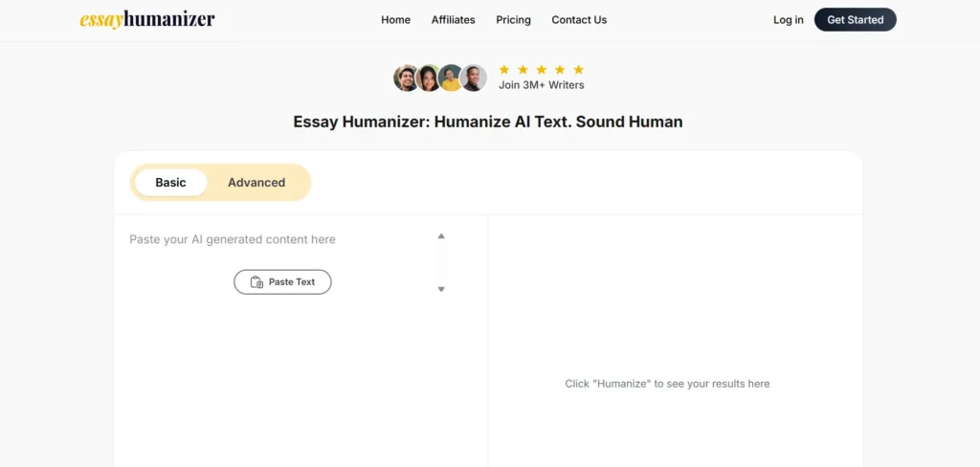Image resolution: width=980 pixels, height=467 pixels.
Task: Open the Contact Us page
Action: (579, 20)
